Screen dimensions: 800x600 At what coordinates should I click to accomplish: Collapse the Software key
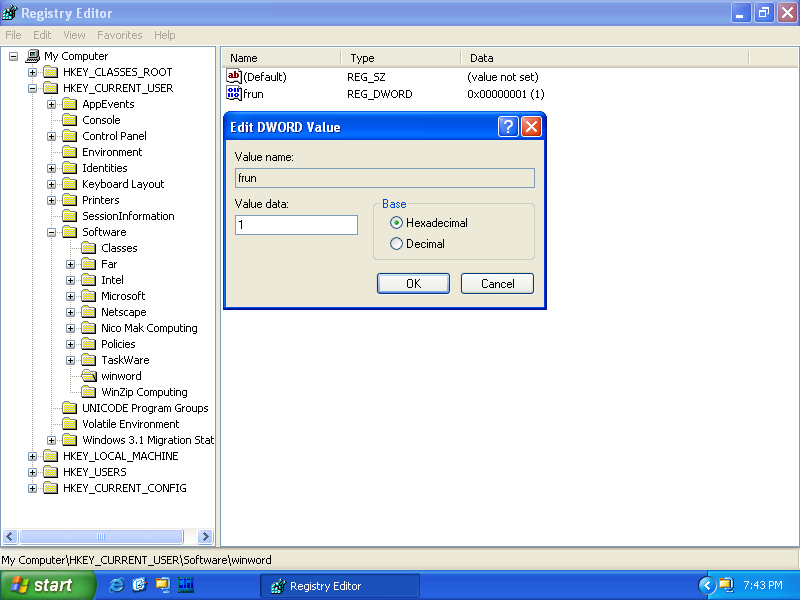[x=52, y=232]
